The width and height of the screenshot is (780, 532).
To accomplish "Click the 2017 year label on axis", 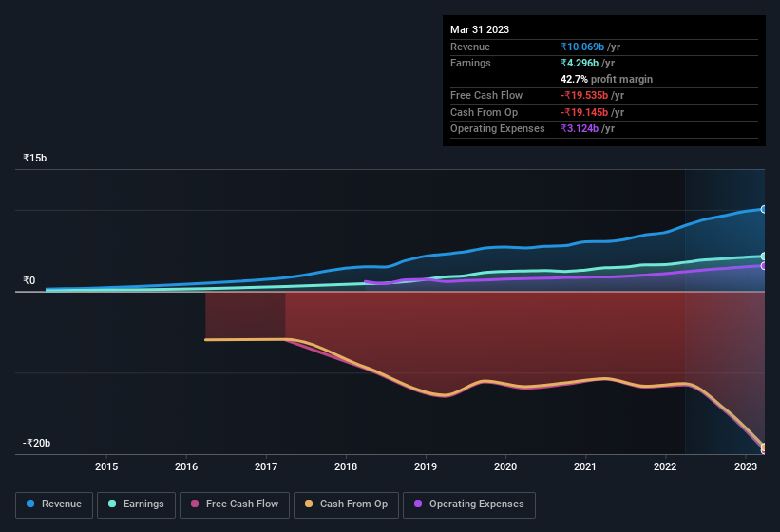I will click(266, 466).
